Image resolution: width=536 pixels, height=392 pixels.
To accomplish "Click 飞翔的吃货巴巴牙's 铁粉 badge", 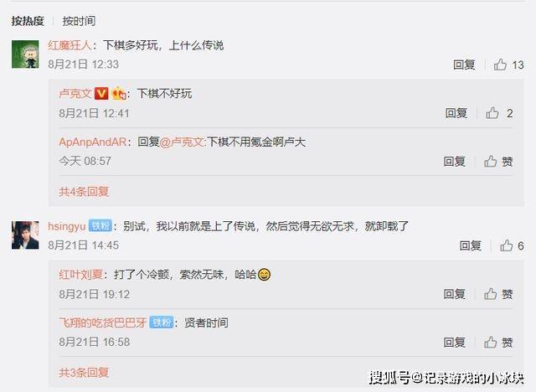I will coord(162,322).
